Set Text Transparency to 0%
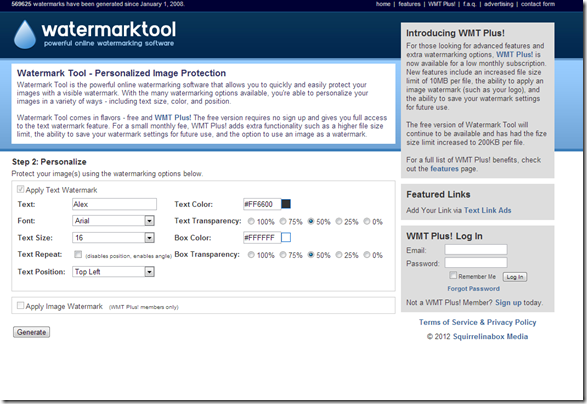The image size is (587, 404). click(x=367, y=221)
